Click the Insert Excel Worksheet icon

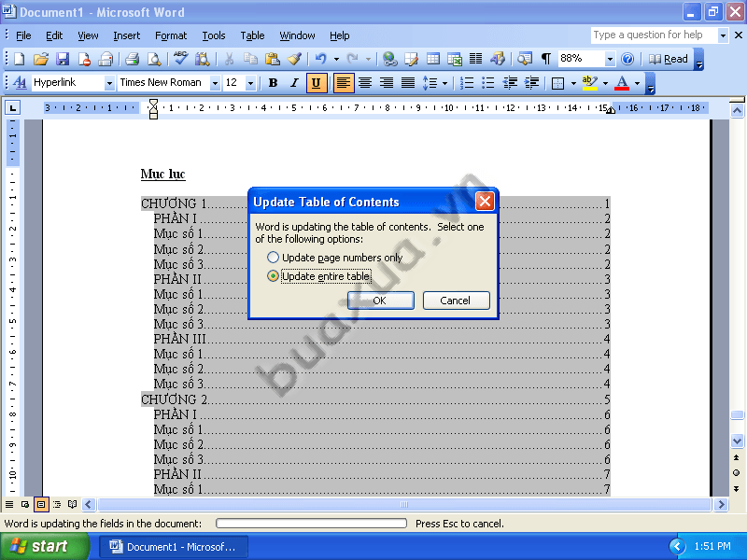tap(455, 59)
